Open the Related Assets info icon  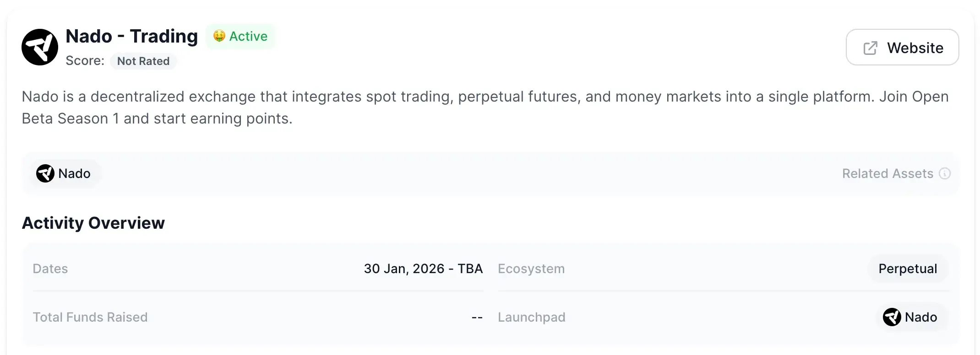coord(945,173)
